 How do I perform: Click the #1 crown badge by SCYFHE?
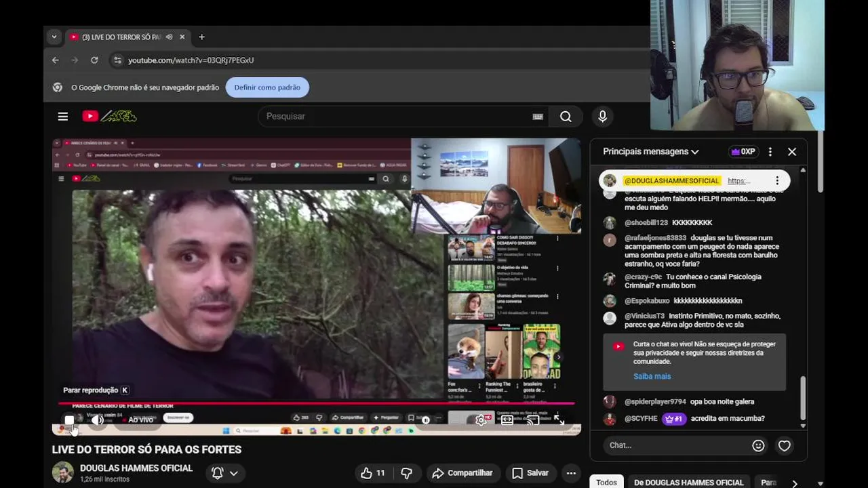(x=674, y=419)
